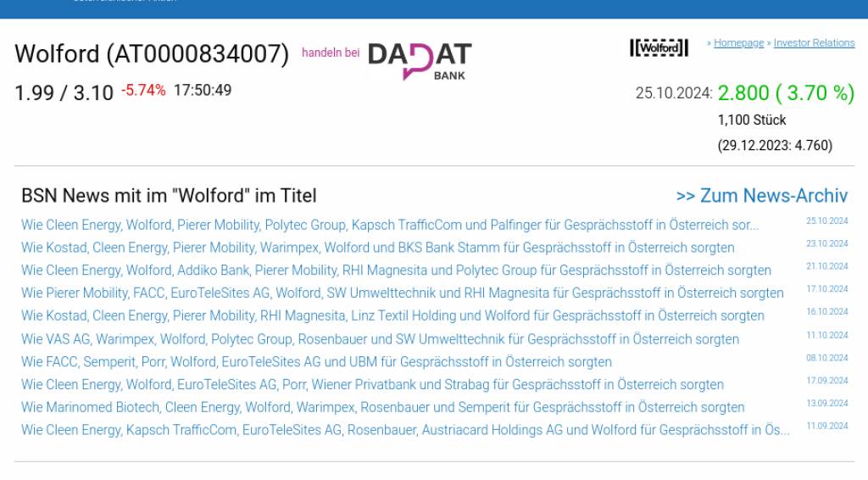Click the 1.99 / 3.10 bid-ask quote
868x480 pixels.
[64, 92]
